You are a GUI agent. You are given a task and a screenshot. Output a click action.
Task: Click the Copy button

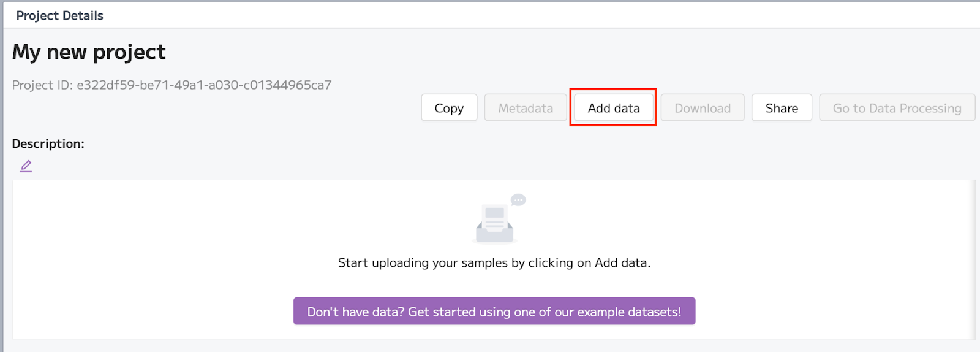pyautogui.click(x=449, y=108)
